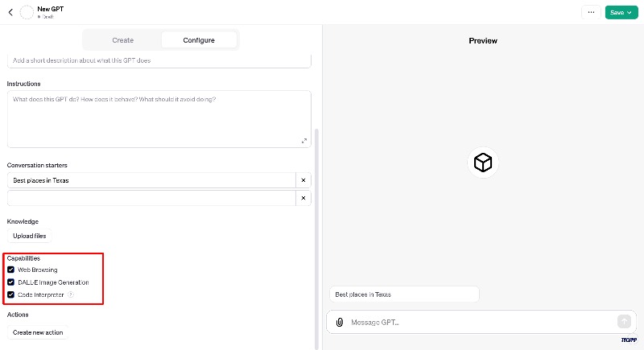Image resolution: width=644 pixels, height=350 pixels.
Task: Click the Upload files button
Action: point(30,236)
